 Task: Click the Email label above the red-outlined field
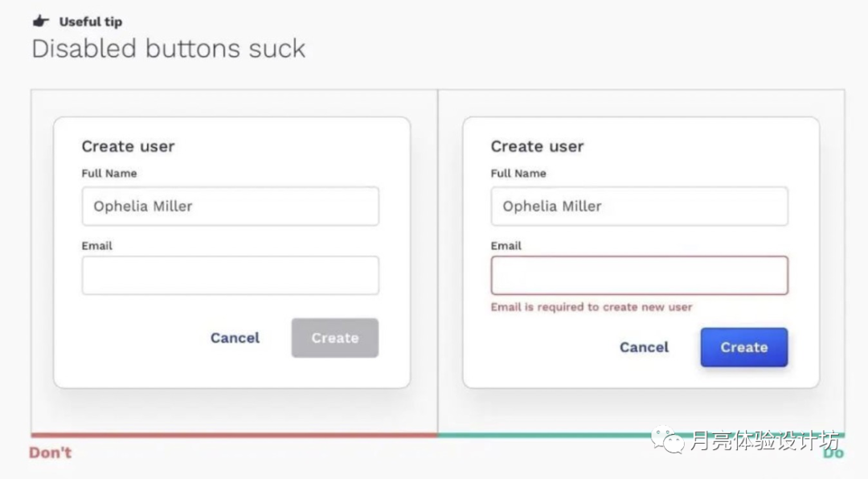506,246
